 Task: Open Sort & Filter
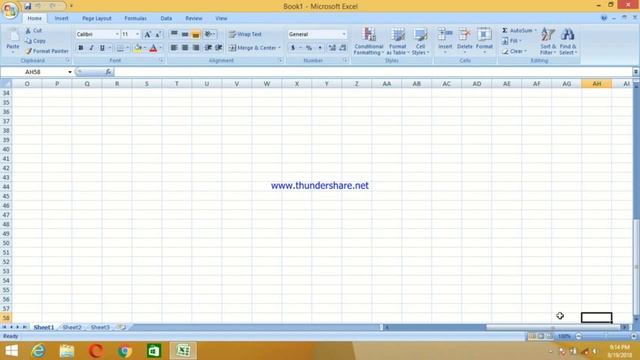pyautogui.click(x=548, y=41)
